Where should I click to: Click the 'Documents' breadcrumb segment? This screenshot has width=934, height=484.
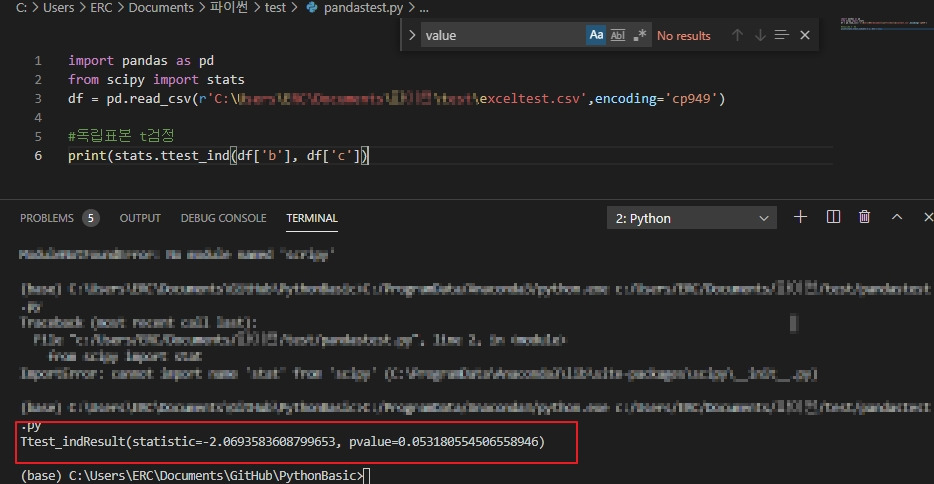click(x=161, y=8)
